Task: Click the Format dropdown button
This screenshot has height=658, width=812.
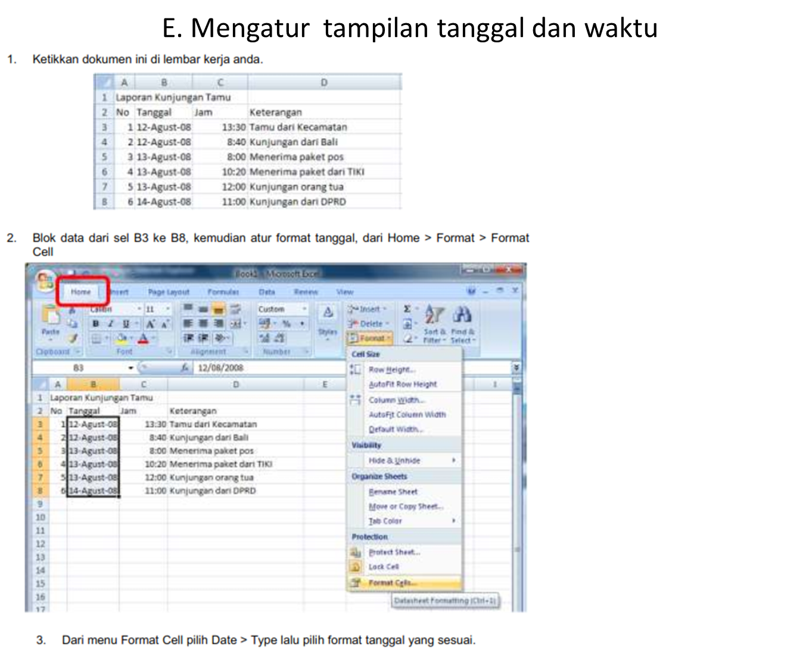Action: pos(369,338)
